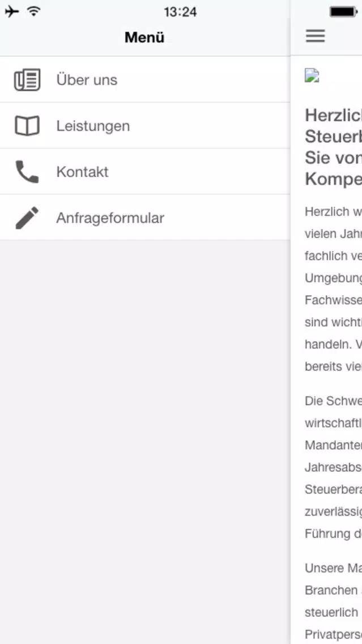The width and height of the screenshot is (362, 644).
Task: Tap the broken image placeholder icon
Action: coord(312,76)
